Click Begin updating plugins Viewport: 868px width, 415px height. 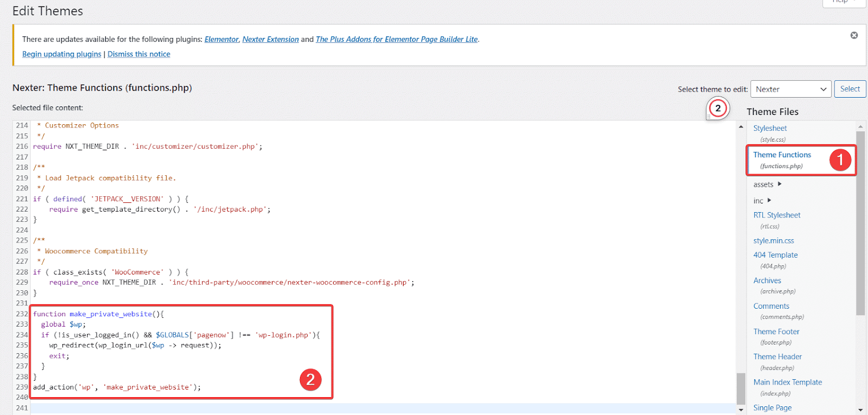62,54
